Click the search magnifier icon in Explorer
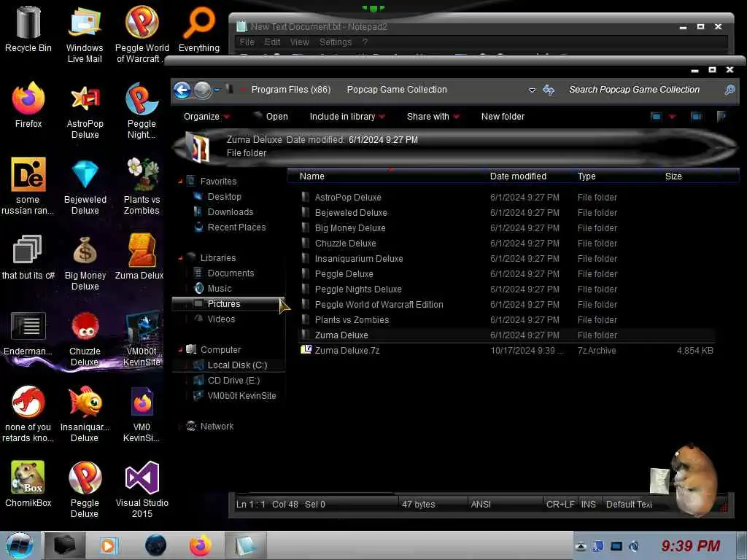747x560 pixels. [729, 90]
